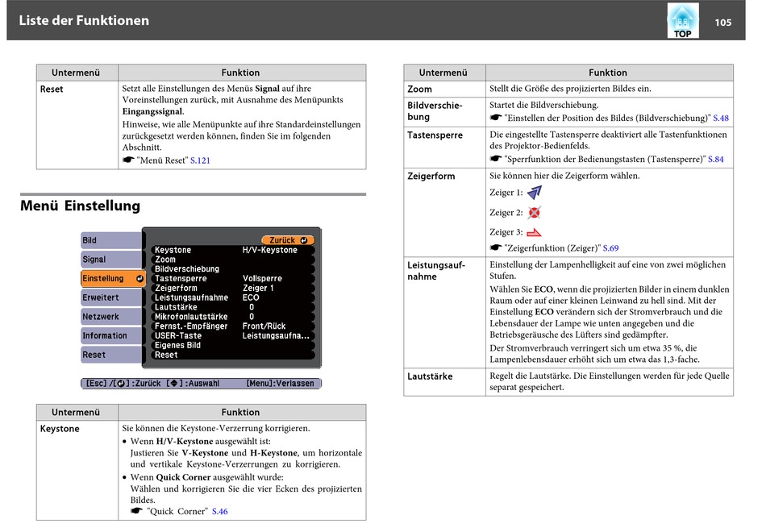Viewport: 766px width, 532px height.
Task: Select Keystone menu entry
Action: click(x=173, y=250)
